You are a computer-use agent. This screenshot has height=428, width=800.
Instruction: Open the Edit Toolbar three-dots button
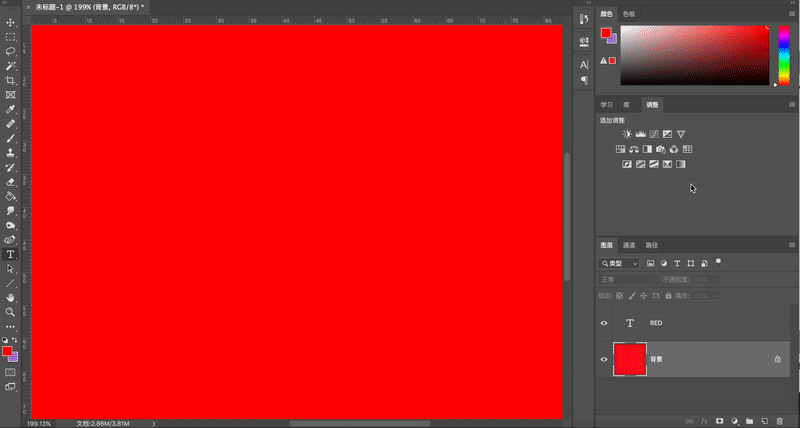(x=10, y=326)
